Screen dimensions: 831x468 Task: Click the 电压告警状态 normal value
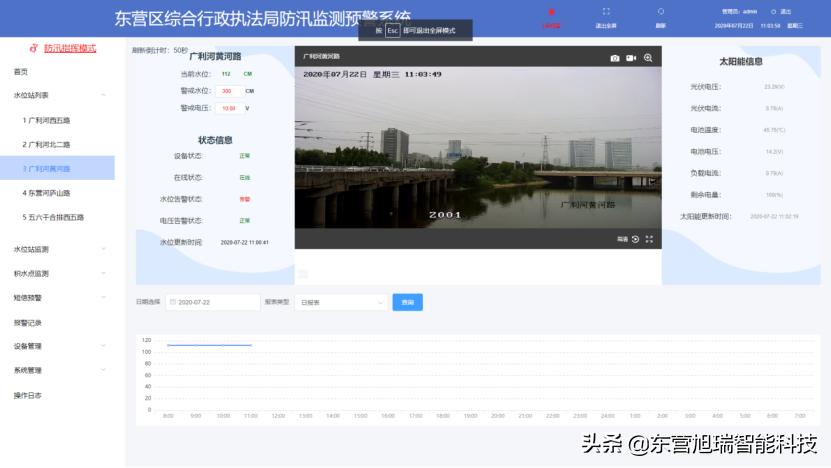[x=244, y=220]
